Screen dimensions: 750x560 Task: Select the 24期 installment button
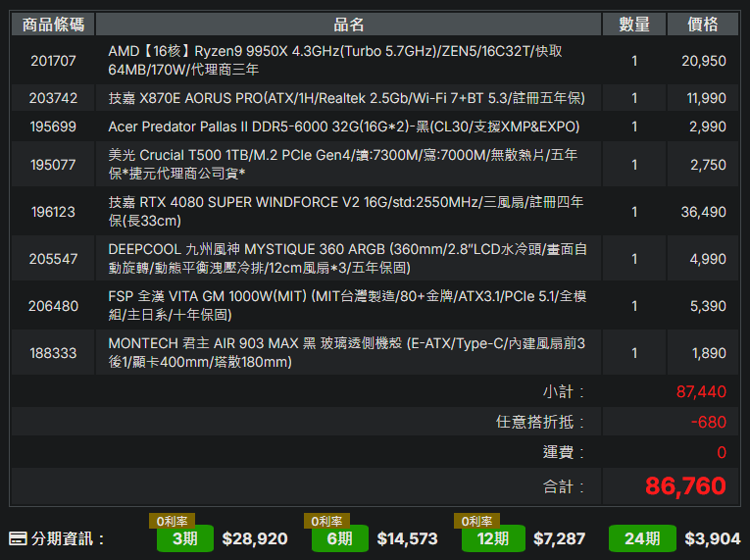coord(642,538)
